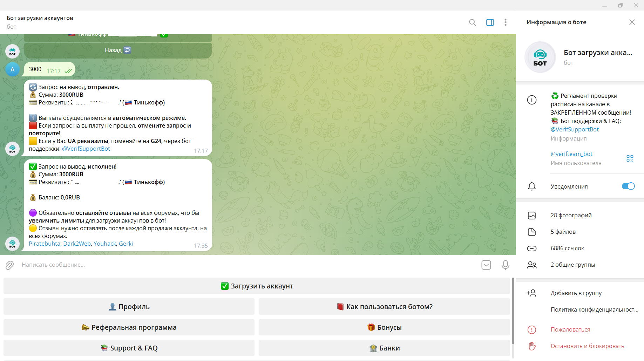Screen dimensions: 644x361
Task: Disable the notifications toggle switch
Action: click(628, 186)
